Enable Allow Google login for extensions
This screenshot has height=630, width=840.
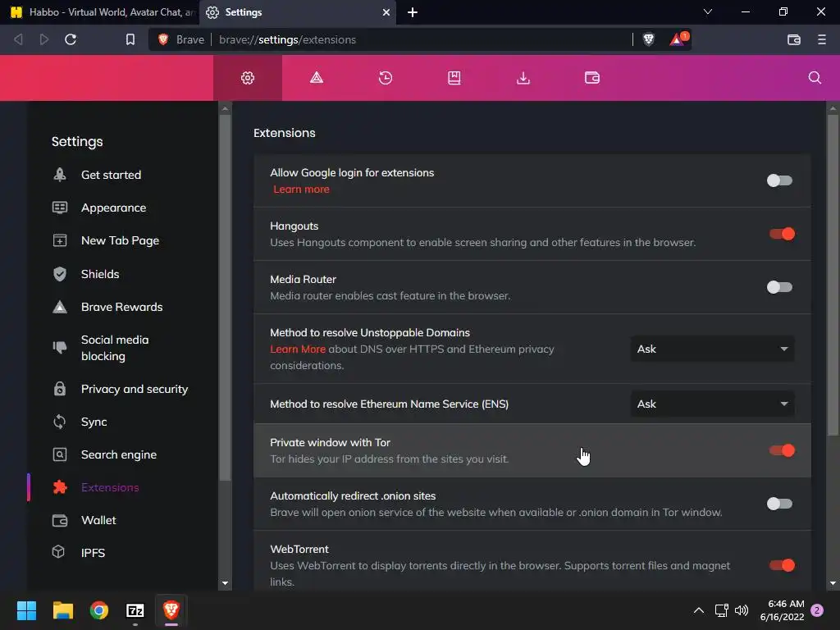(779, 180)
